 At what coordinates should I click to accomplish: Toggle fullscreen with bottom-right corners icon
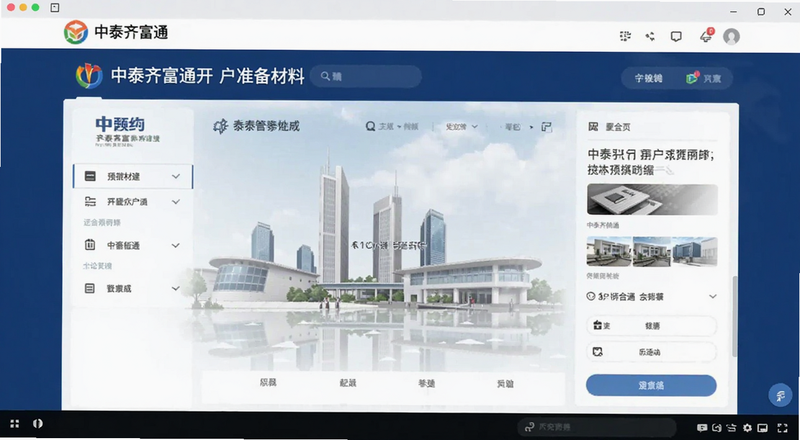coord(782,428)
